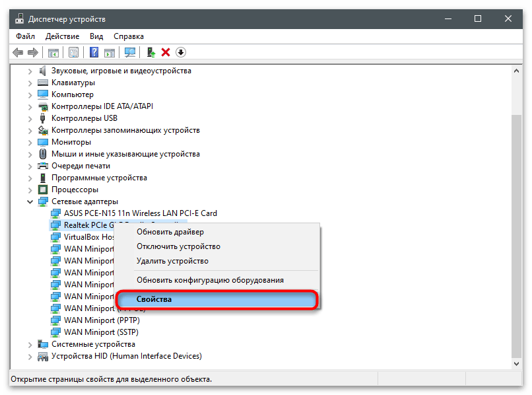Click the icon beside Контроллеры IDE ATA/ATAPI
This screenshot has width=532, height=395.
coord(43,106)
